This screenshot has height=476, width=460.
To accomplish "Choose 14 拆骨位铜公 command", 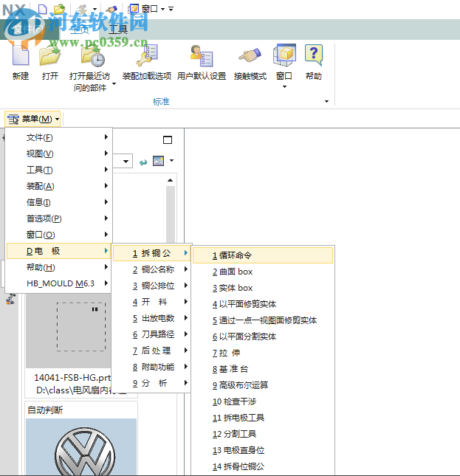I will (263, 466).
